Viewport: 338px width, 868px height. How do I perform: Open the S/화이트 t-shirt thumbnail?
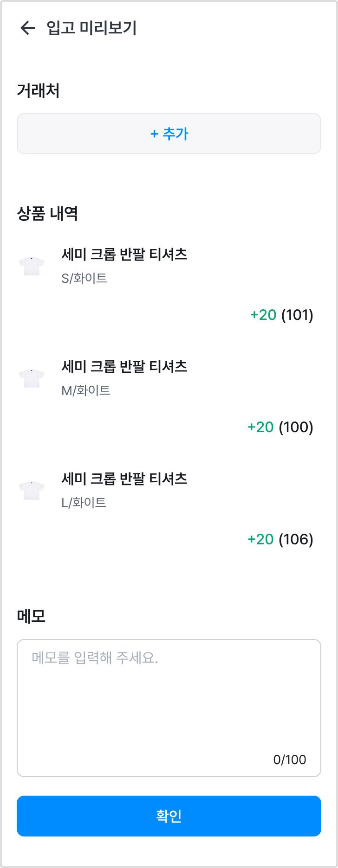pyautogui.click(x=32, y=266)
